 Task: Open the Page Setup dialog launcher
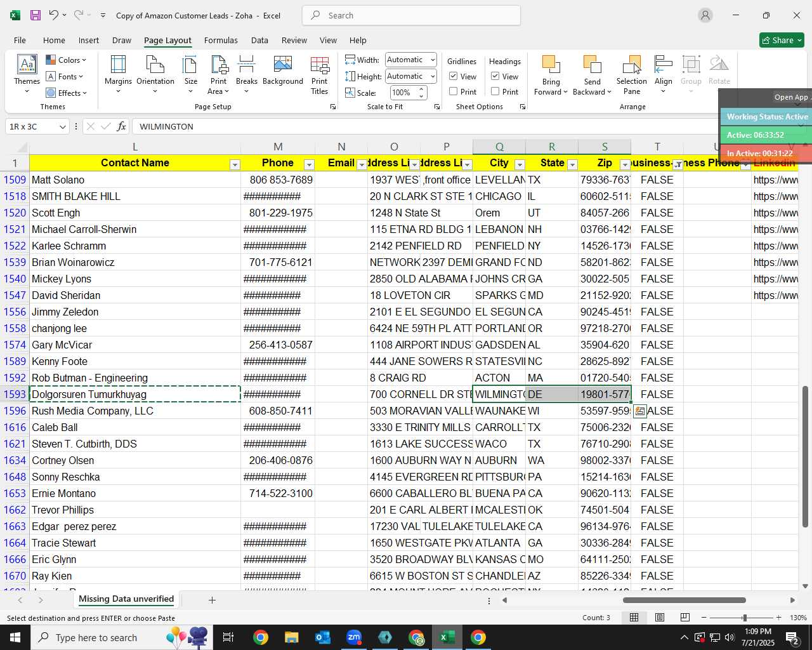coord(333,107)
